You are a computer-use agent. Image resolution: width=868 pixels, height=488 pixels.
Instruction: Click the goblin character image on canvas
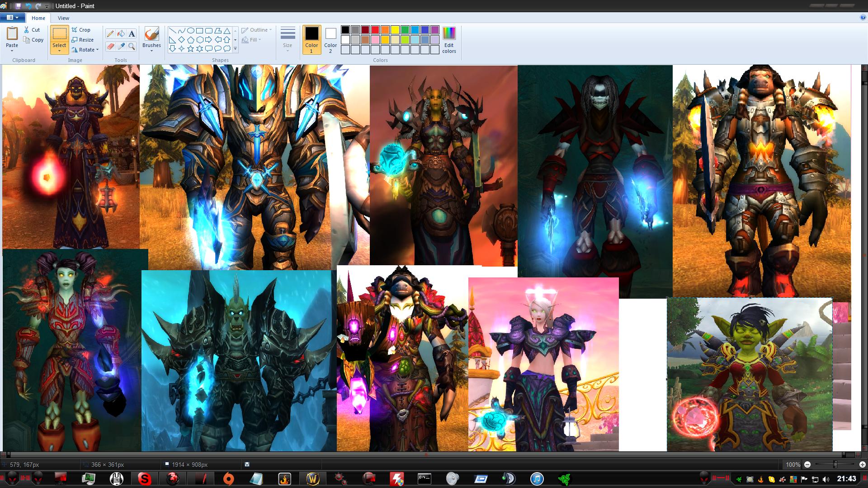pyautogui.click(x=750, y=375)
